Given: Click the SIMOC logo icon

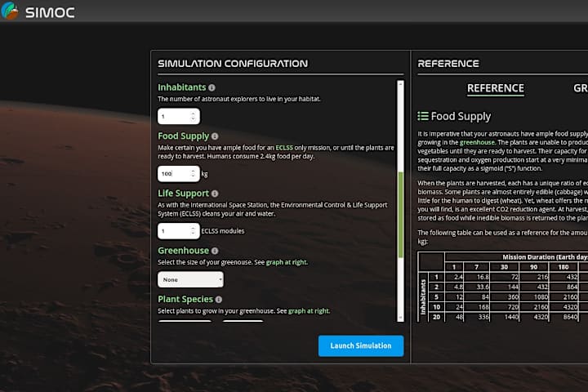Looking at the screenshot, I should [x=10, y=11].
